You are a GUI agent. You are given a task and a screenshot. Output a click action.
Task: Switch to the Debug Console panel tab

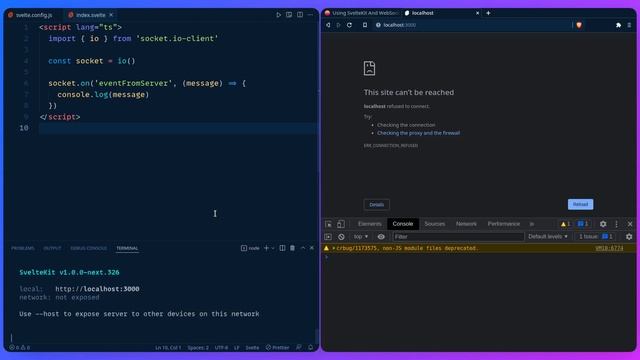click(89, 248)
